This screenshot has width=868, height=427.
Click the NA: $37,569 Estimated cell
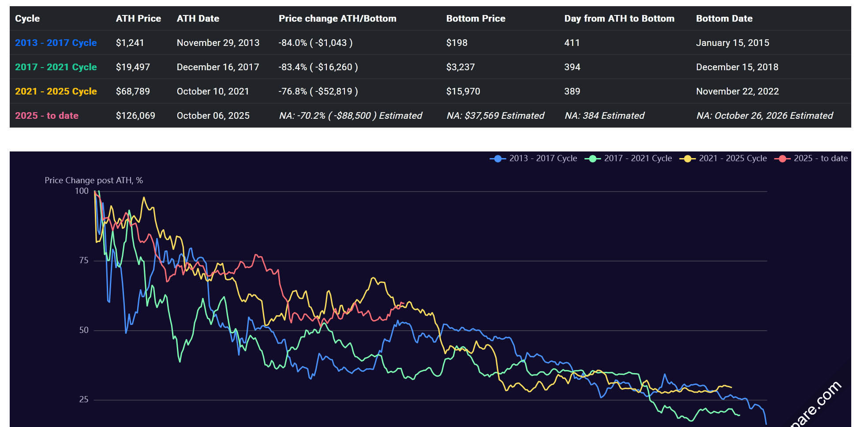point(495,116)
